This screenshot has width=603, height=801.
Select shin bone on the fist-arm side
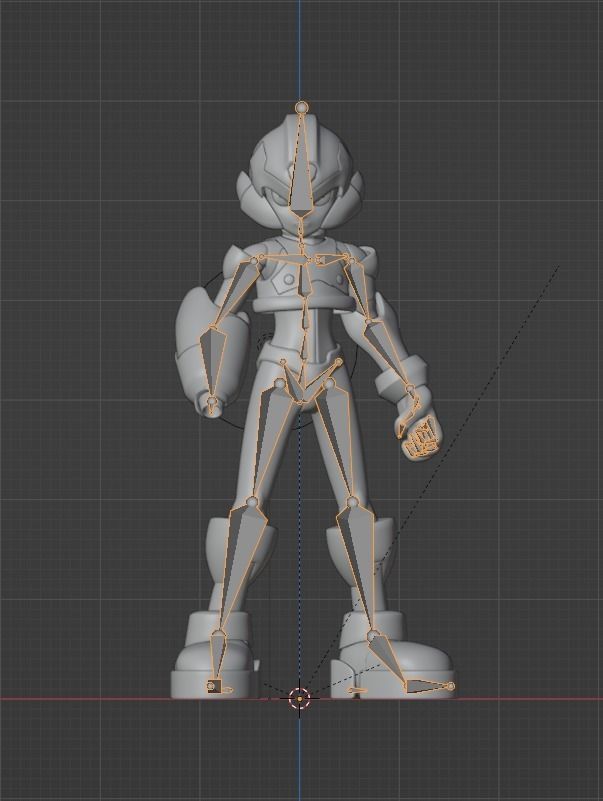(x=360, y=567)
